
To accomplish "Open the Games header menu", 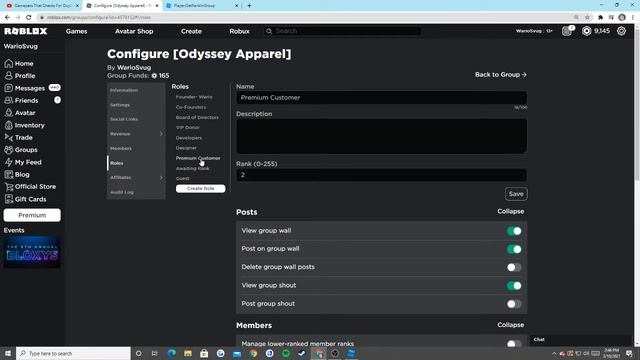I will point(76,31).
